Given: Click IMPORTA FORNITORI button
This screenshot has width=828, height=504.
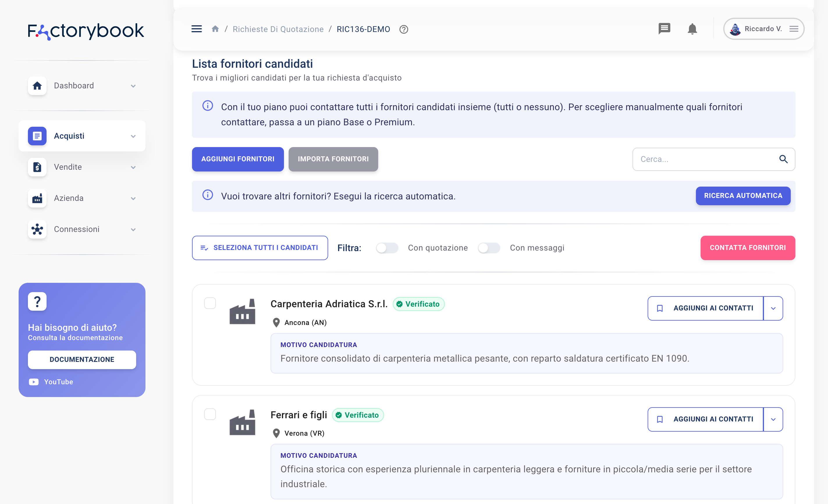Looking at the screenshot, I should point(333,159).
